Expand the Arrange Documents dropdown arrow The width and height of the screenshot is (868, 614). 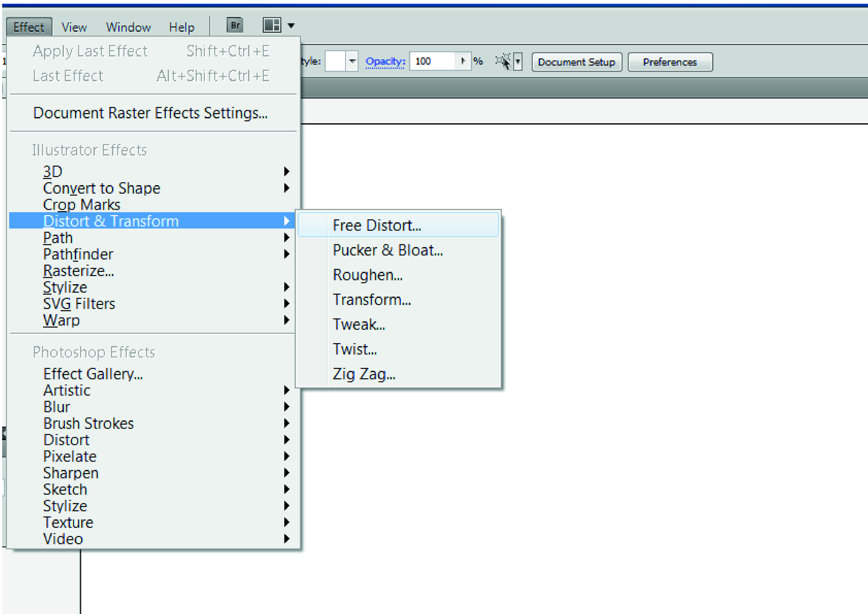coord(291,26)
